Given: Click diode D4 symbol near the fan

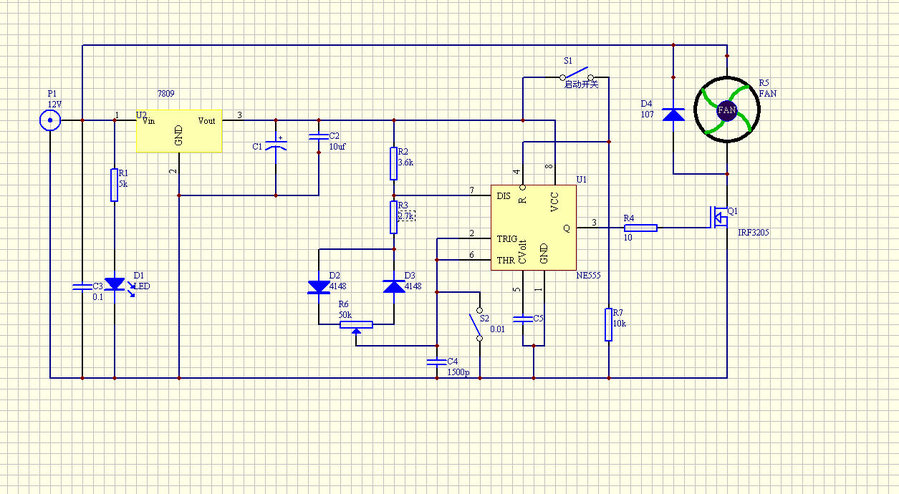Looking at the screenshot, I should point(673,115).
